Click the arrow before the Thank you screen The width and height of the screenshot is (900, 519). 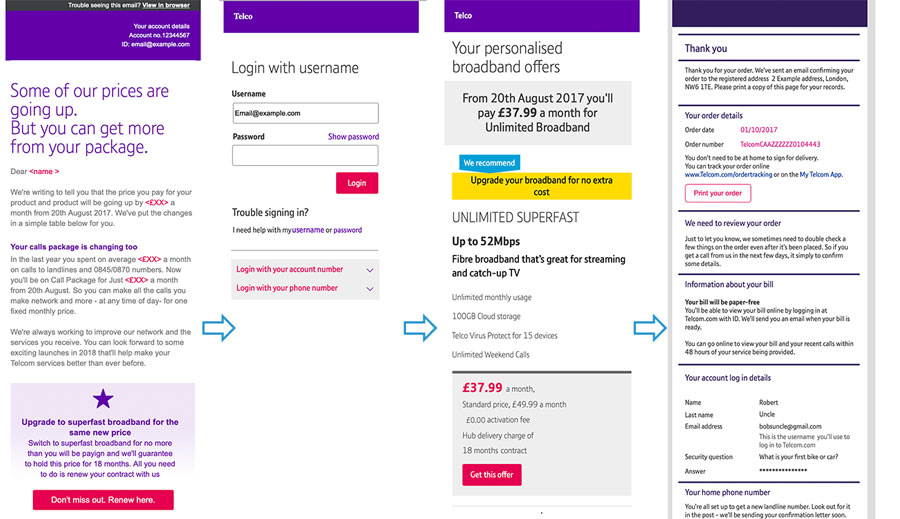[649, 327]
